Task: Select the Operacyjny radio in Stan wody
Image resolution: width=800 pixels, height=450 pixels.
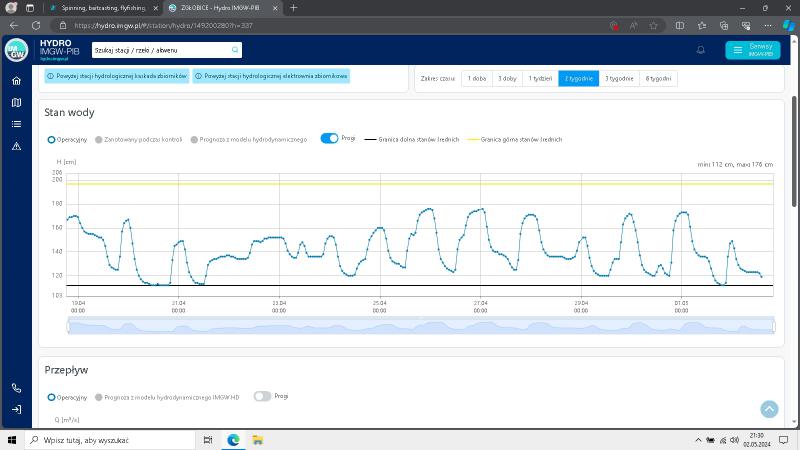Action: tap(51, 140)
